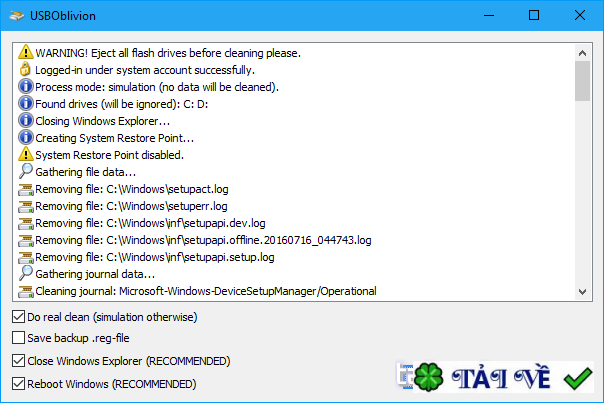Select 'Gathering journal data...' log line
Image resolution: width=604 pixels, height=403 pixels.
95,274
